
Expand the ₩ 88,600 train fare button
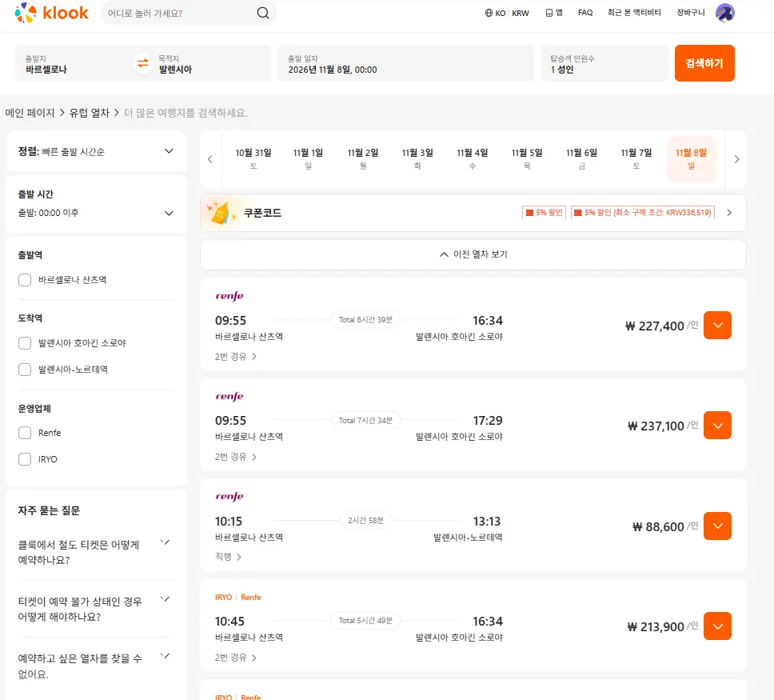[x=717, y=526]
